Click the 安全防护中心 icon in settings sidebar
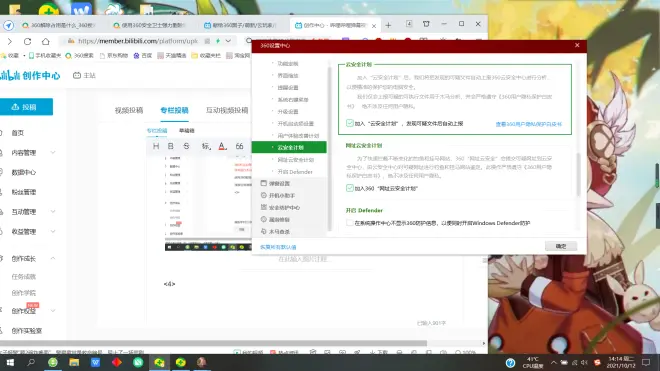This screenshot has width=660, height=371. 263,207
